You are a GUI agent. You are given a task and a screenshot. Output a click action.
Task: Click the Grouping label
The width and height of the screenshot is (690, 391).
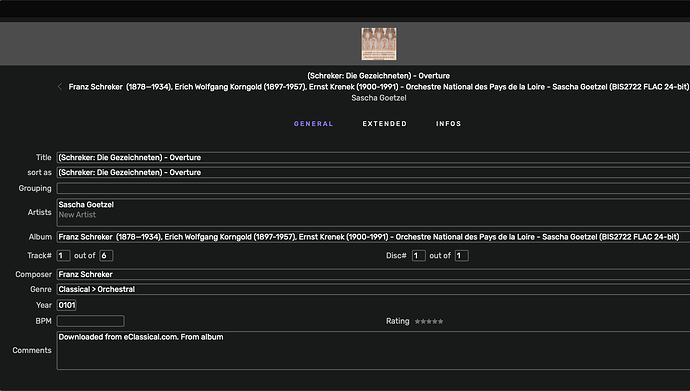pyautogui.click(x=35, y=188)
